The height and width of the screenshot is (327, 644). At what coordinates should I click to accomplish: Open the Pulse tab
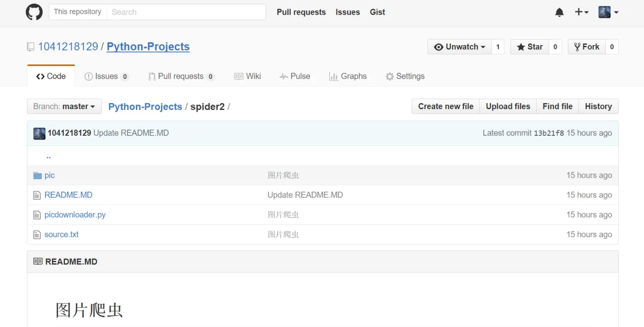point(295,76)
